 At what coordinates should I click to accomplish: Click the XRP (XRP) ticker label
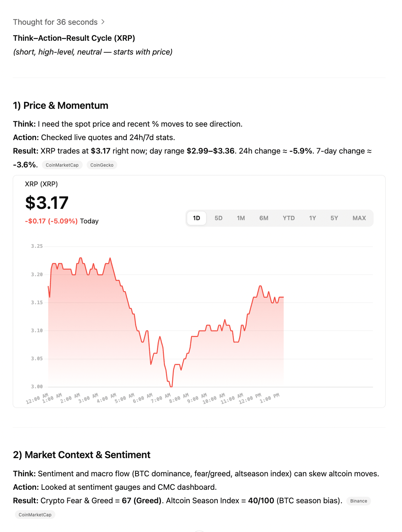[42, 184]
